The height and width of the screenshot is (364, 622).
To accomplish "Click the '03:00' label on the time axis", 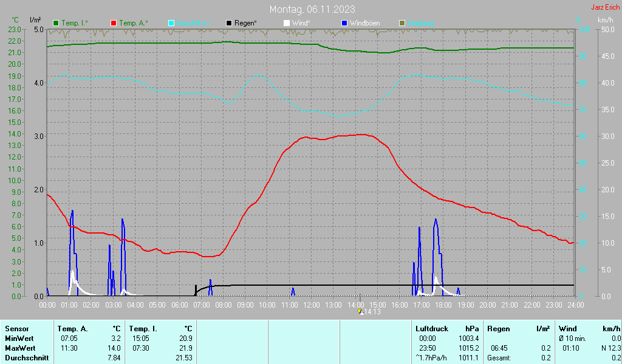I will pos(114,305).
